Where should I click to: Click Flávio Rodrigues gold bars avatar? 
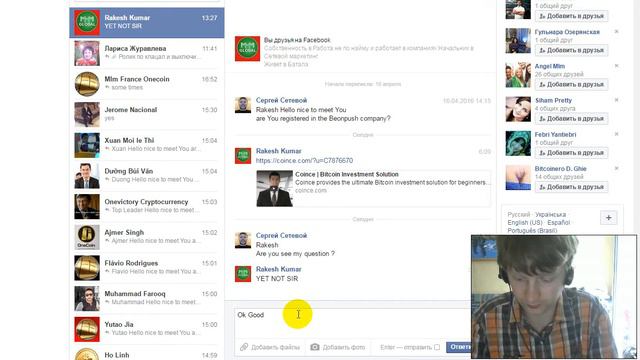[x=87, y=268]
